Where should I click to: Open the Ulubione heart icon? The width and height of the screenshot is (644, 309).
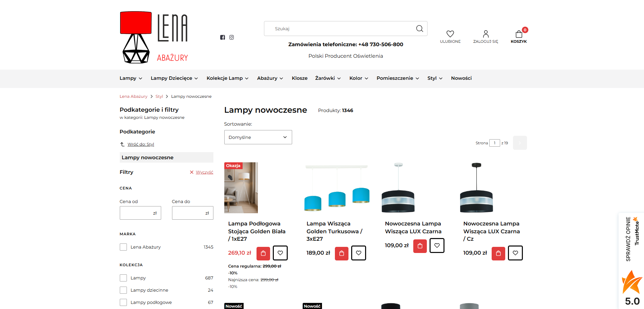coord(450,34)
